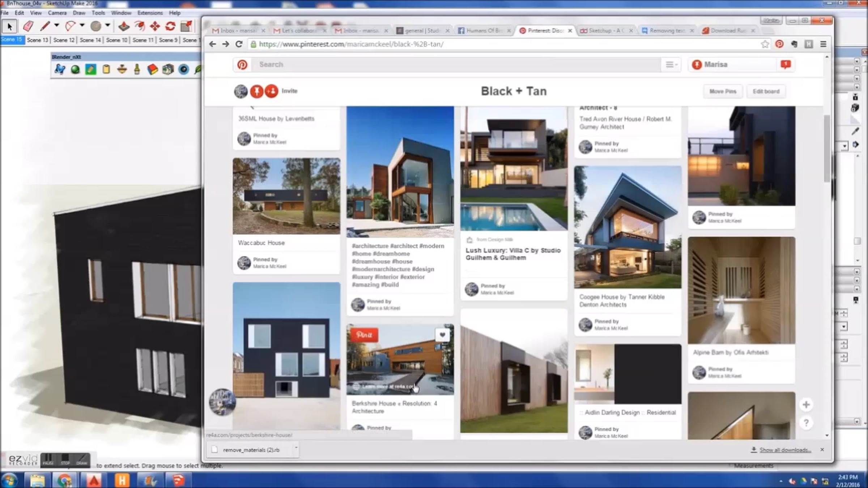
Task: Like the Berkshire House pin heart
Action: click(442, 335)
